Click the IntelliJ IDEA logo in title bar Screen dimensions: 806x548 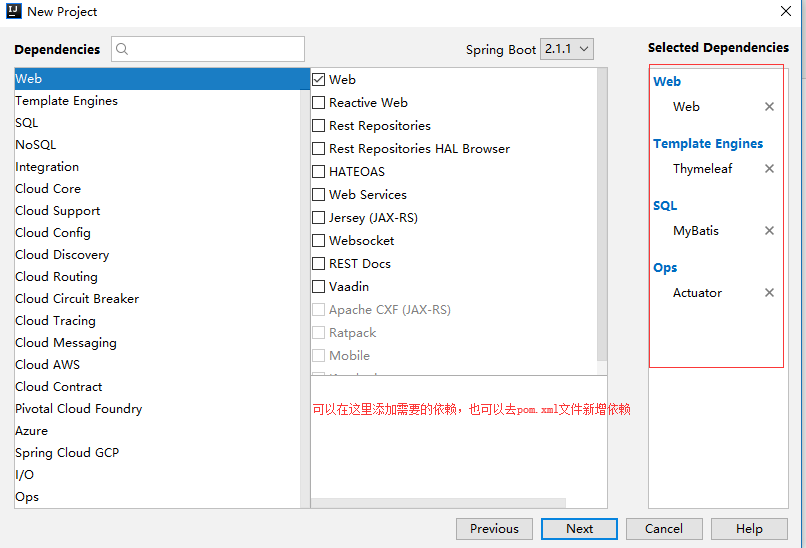13,11
